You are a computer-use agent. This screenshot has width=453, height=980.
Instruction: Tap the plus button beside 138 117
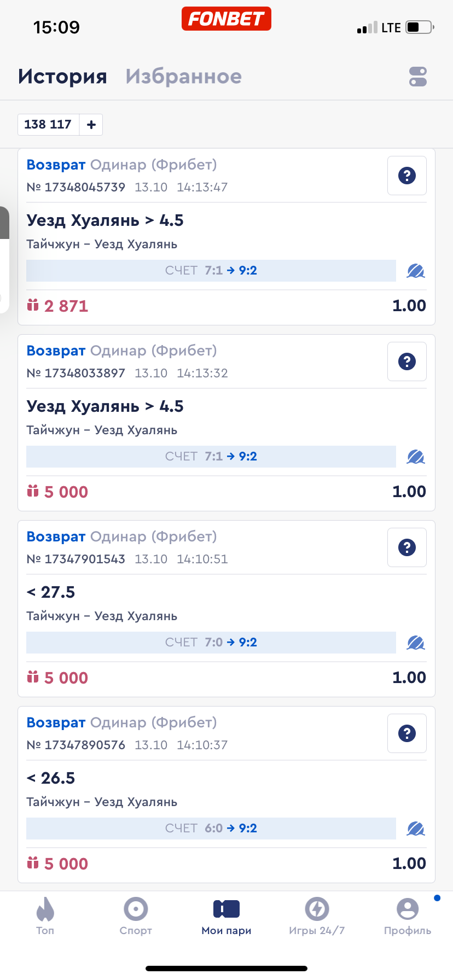click(91, 125)
